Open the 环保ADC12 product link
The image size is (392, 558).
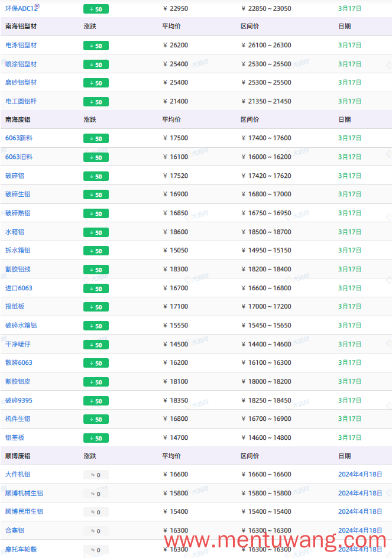click(21, 8)
